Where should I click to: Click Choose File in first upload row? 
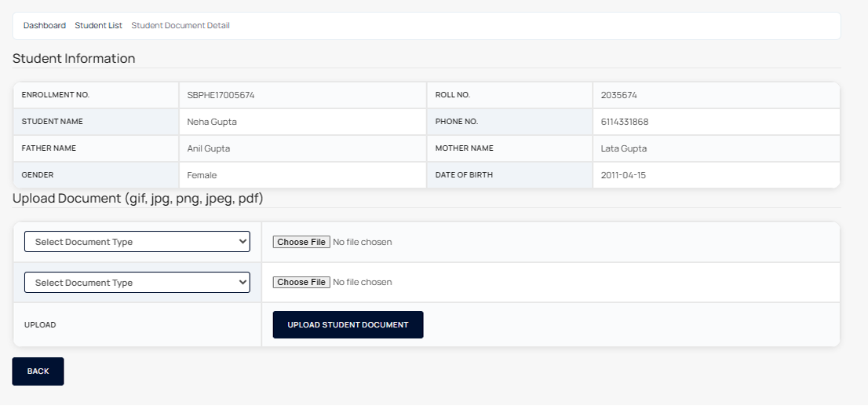(x=301, y=242)
